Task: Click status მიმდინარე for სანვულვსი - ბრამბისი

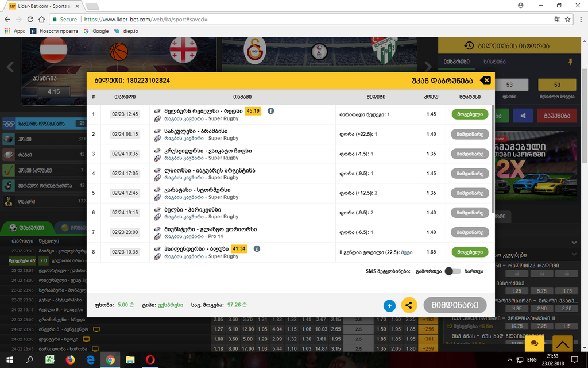Action: (x=470, y=134)
